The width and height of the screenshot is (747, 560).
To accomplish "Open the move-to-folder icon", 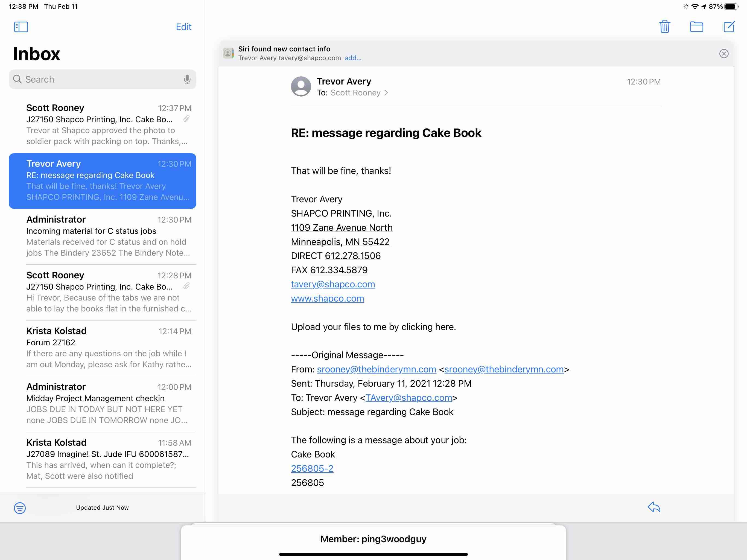I will pos(696,27).
